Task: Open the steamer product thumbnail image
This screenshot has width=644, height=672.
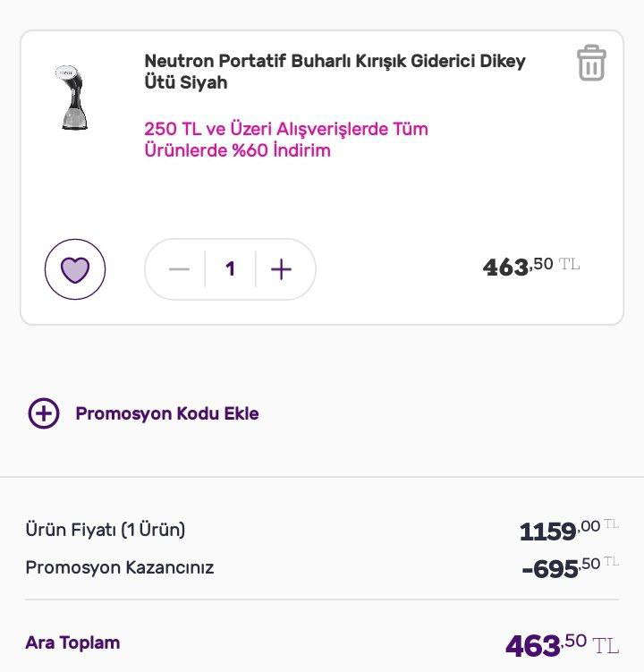Action: coord(68,99)
